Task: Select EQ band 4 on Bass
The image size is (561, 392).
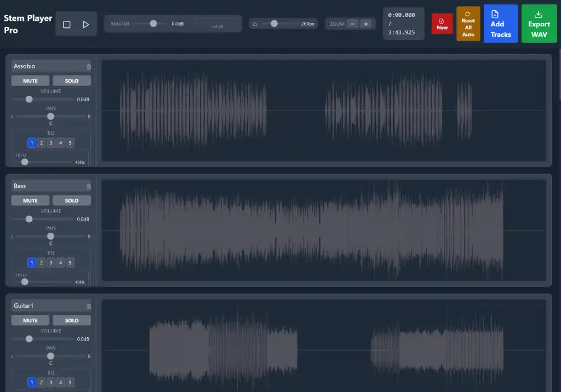Action: (x=60, y=263)
